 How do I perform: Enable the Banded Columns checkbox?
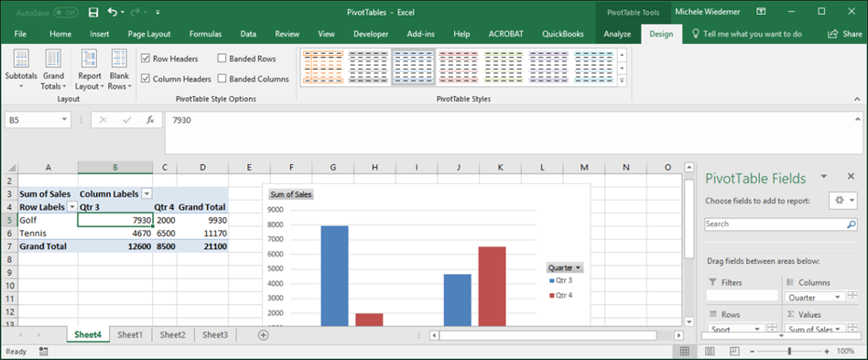pyautogui.click(x=222, y=79)
